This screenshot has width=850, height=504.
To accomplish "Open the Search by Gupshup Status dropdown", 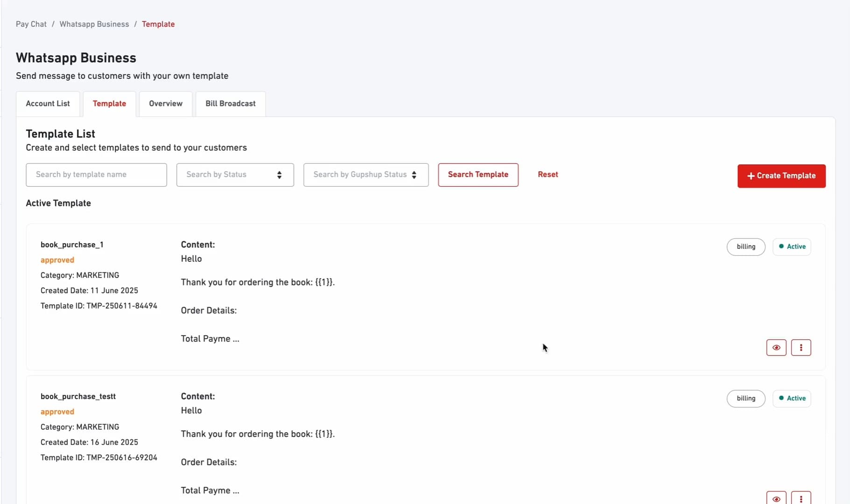I will [x=366, y=175].
